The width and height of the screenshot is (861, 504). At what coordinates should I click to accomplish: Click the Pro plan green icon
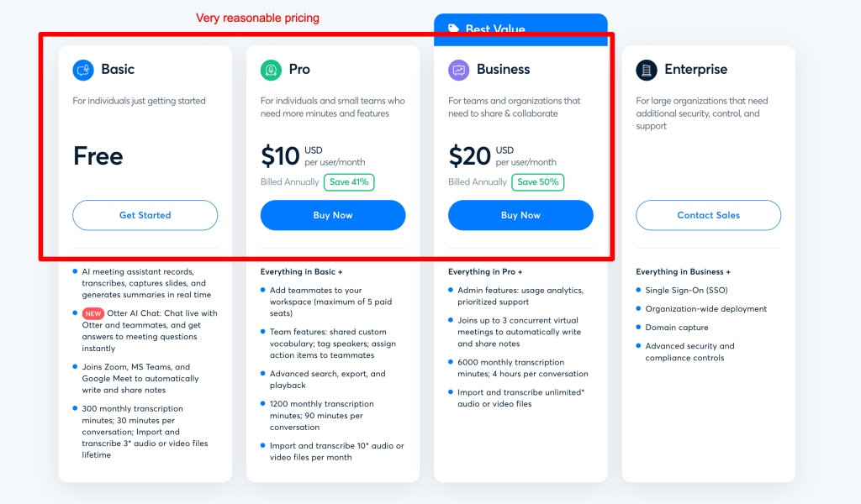click(x=271, y=71)
